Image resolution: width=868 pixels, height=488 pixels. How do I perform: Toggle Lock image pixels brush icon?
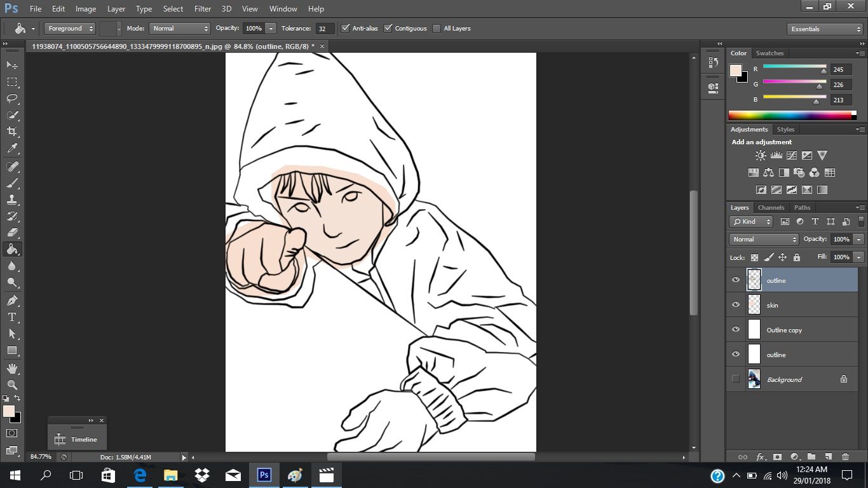768,257
